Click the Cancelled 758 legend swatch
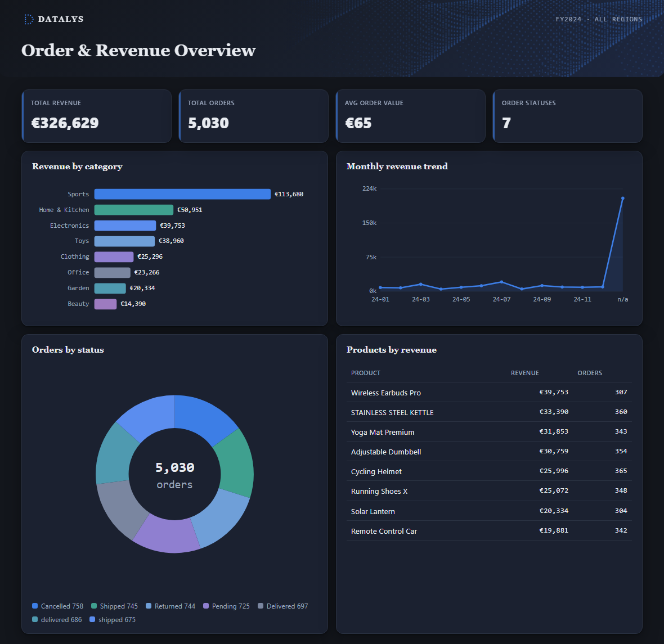The width and height of the screenshot is (664, 644). click(x=35, y=606)
